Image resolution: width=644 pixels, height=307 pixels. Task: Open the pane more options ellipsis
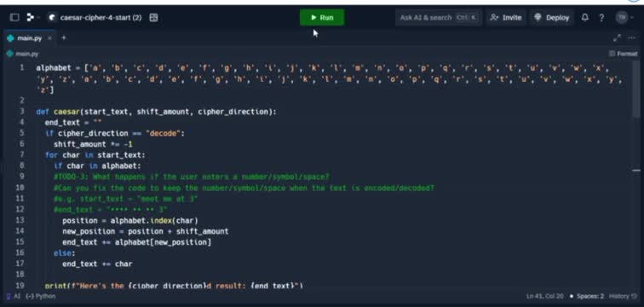tap(632, 38)
